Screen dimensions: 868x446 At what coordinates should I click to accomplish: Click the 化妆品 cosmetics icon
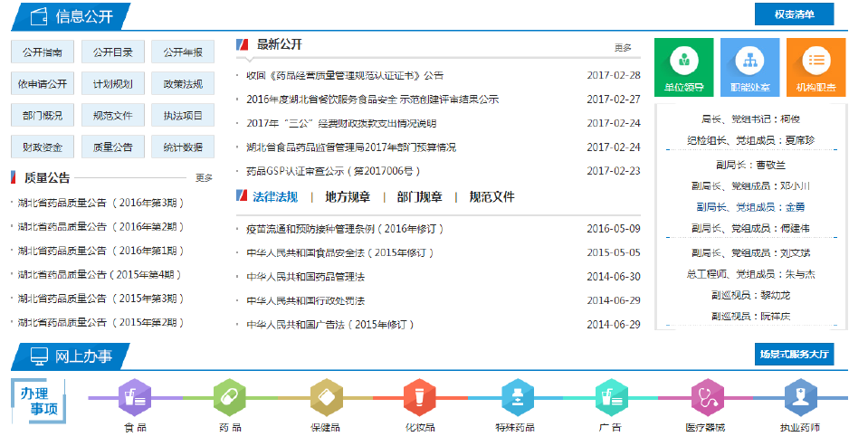420,397
